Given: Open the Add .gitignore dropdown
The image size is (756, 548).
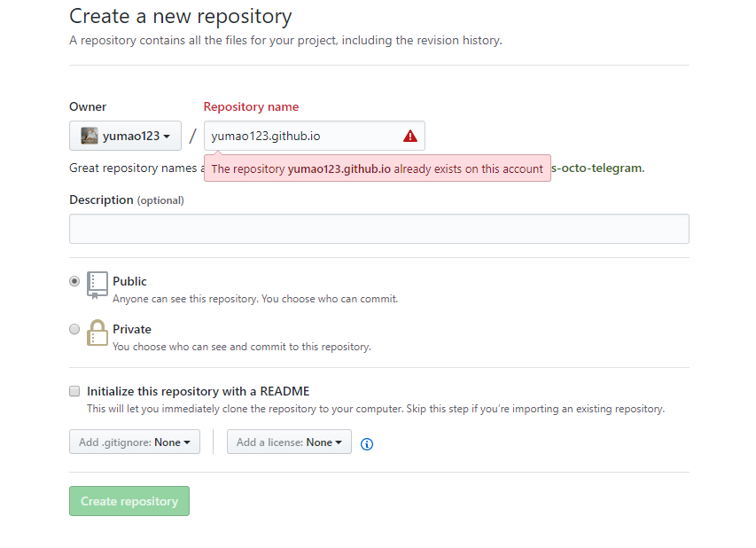Looking at the screenshot, I should pos(135,442).
